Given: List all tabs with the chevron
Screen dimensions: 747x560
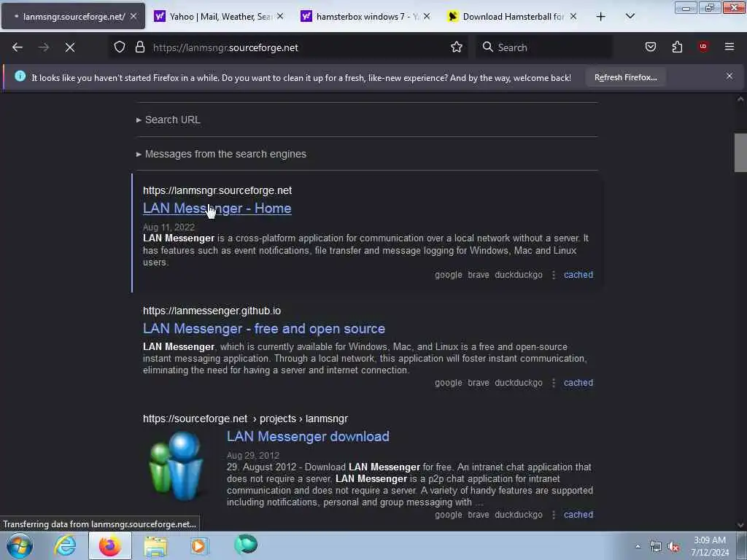Looking at the screenshot, I should [630, 16].
